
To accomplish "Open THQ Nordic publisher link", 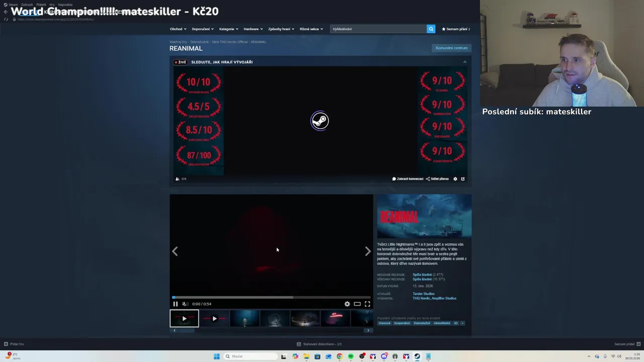I will pyautogui.click(x=422, y=298).
